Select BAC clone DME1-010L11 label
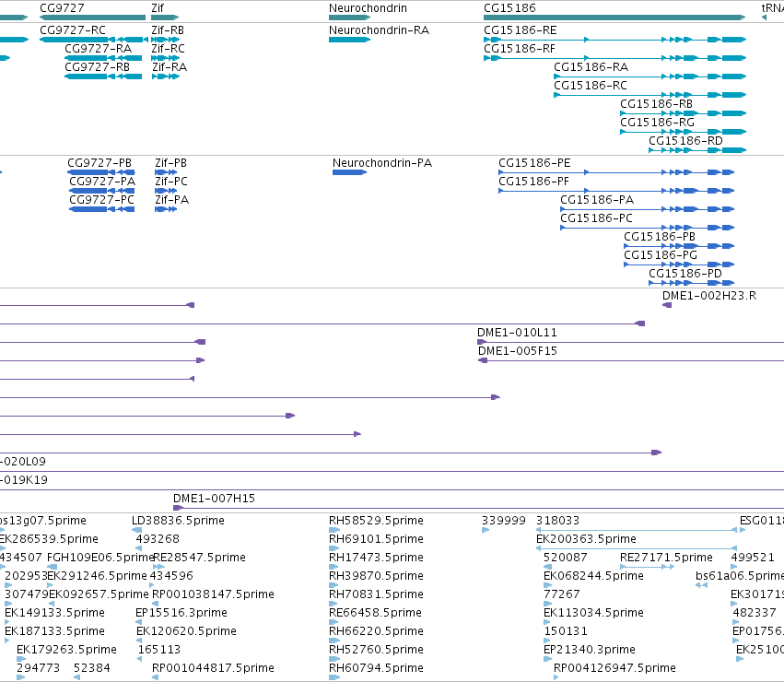Viewport: 784px width, 682px height. pyautogui.click(x=517, y=334)
